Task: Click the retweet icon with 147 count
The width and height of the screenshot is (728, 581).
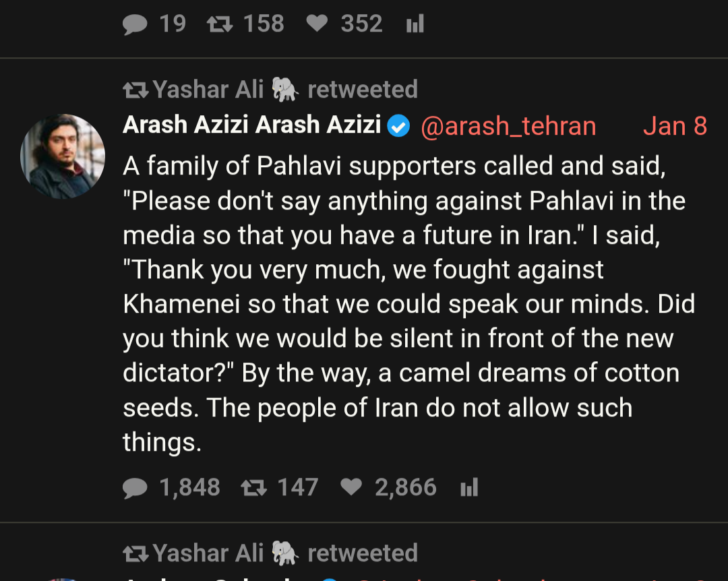Action: click(x=253, y=488)
